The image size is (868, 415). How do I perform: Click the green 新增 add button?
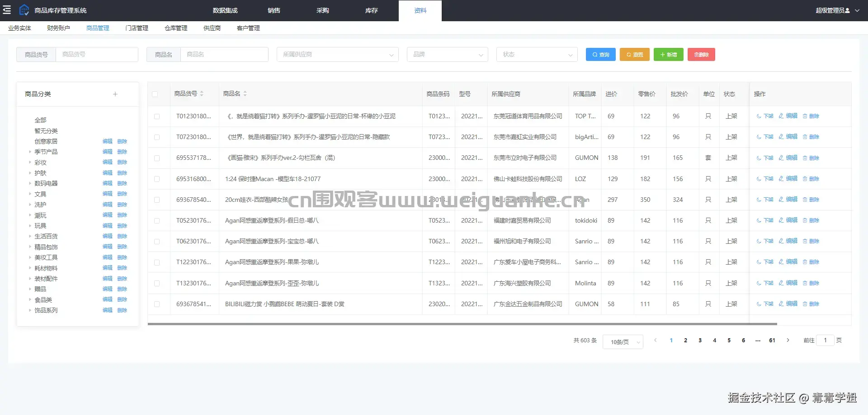point(669,55)
